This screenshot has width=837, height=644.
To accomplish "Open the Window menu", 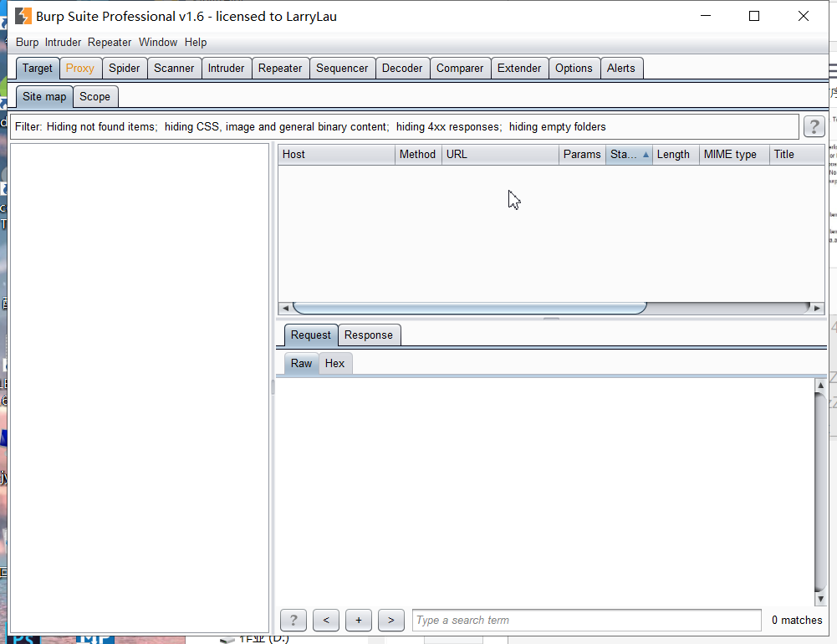I will (158, 42).
